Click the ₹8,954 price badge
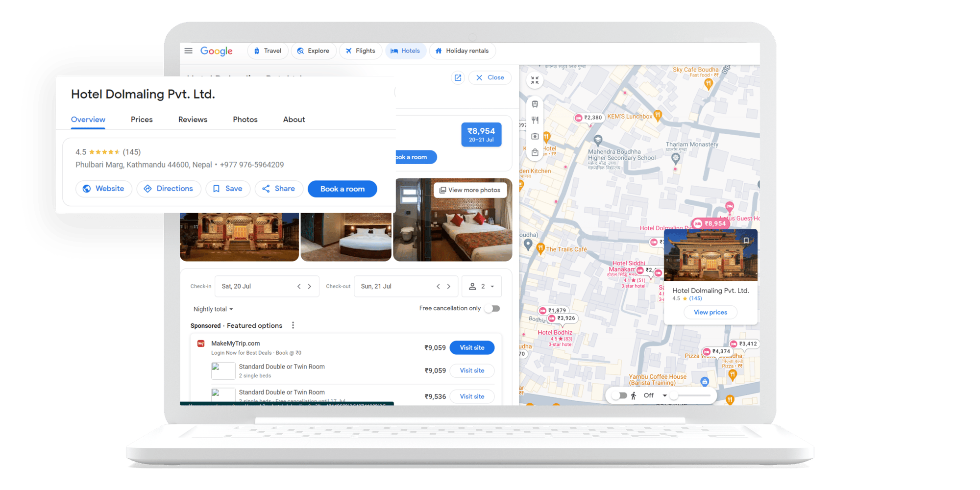This screenshot has height=490, width=980. click(481, 135)
